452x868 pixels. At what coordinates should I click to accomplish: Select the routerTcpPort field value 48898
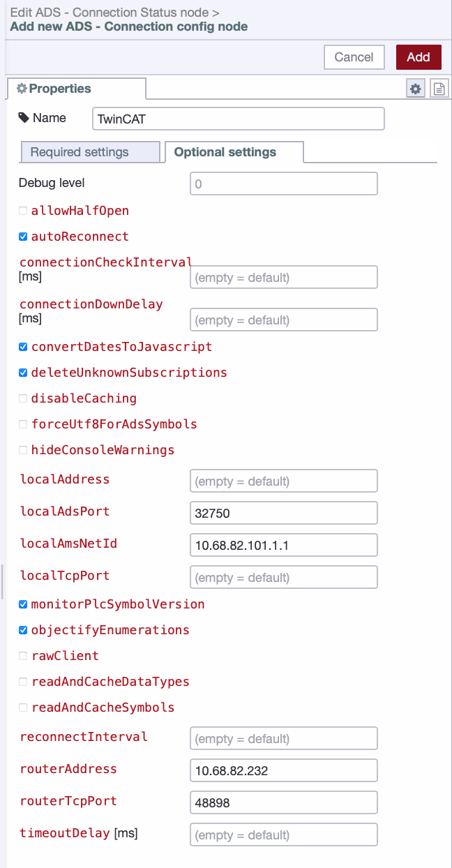click(x=283, y=802)
